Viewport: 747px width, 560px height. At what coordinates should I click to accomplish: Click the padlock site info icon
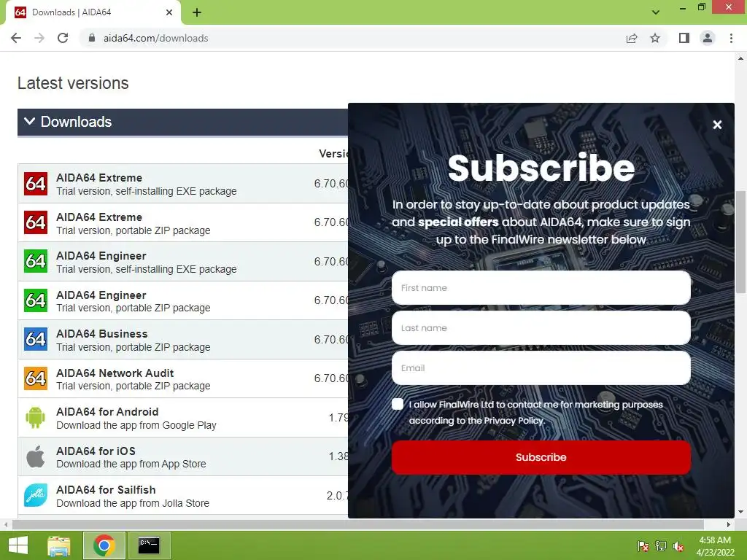[92, 38]
